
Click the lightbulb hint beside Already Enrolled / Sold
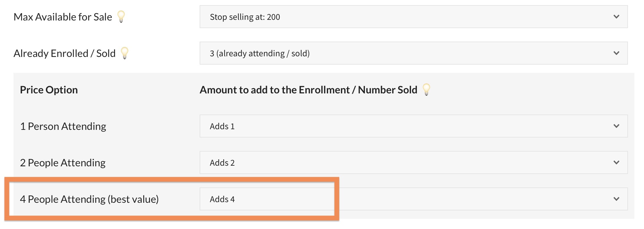click(125, 53)
